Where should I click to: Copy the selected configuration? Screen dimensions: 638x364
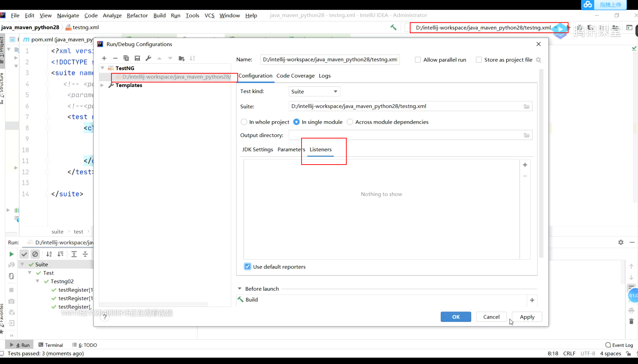126,58
